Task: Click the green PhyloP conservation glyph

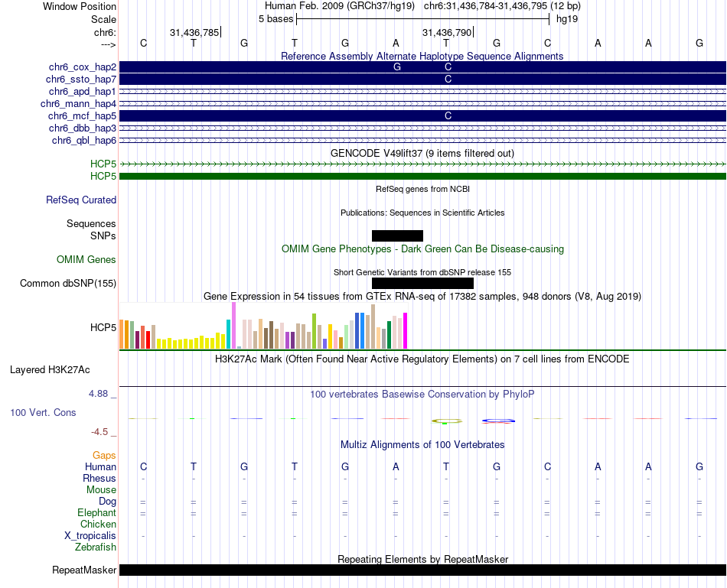Action: pos(446,421)
